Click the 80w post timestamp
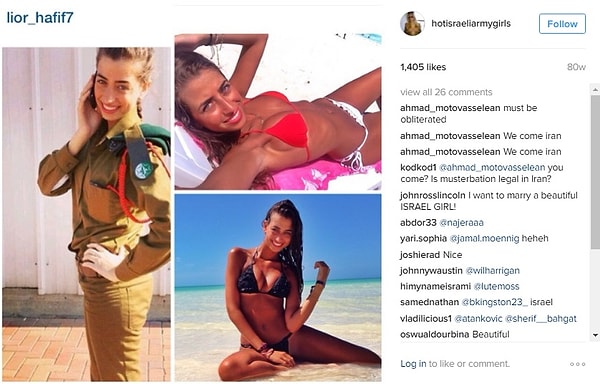 pyautogui.click(x=576, y=67)
